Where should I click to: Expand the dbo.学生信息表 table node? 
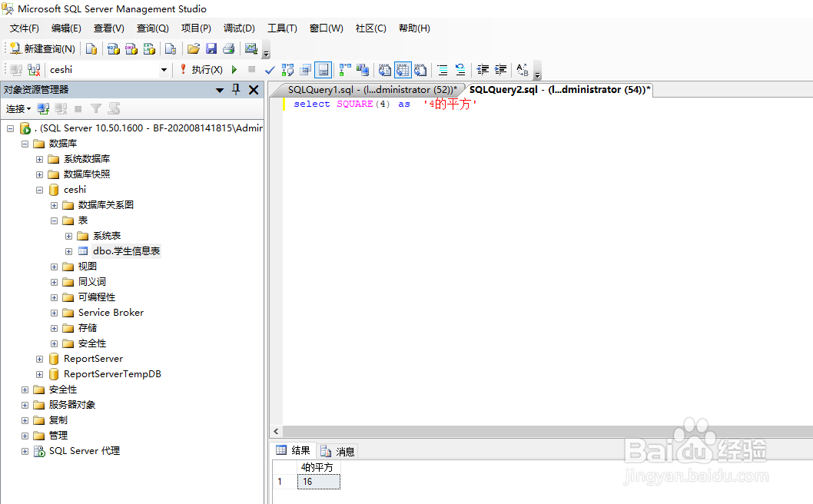coord(68,251)
